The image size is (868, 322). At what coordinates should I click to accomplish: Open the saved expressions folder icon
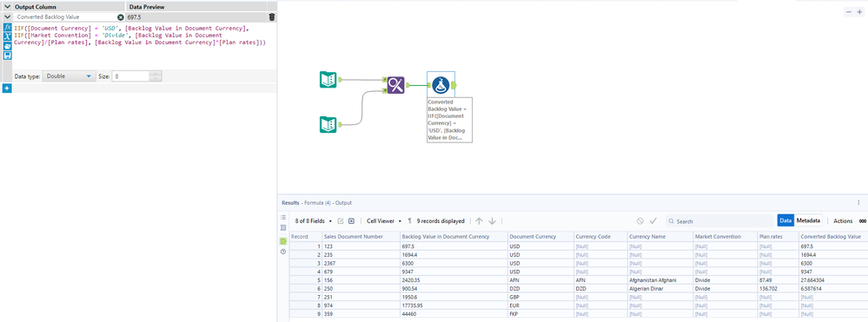click(x=8, y=46)
